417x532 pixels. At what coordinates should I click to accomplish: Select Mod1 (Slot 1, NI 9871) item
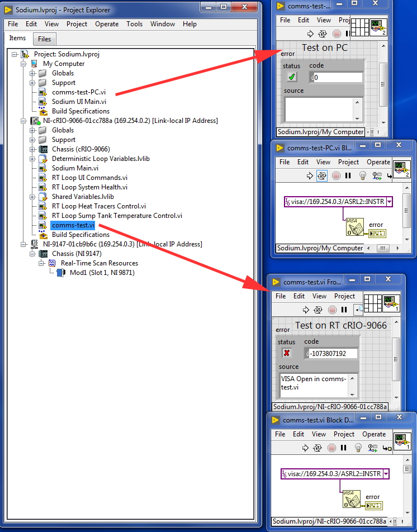pos(102,273)
